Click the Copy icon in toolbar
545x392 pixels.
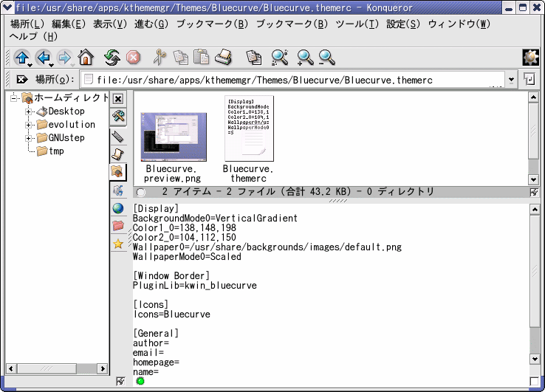click(181, 58)
